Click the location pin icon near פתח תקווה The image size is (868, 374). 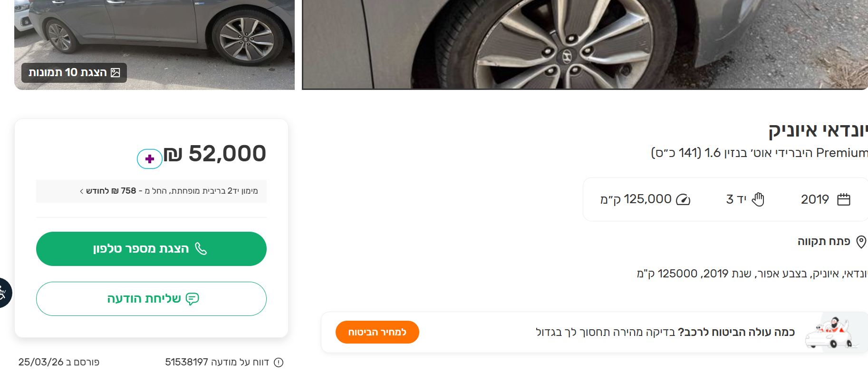coord(862,241)
